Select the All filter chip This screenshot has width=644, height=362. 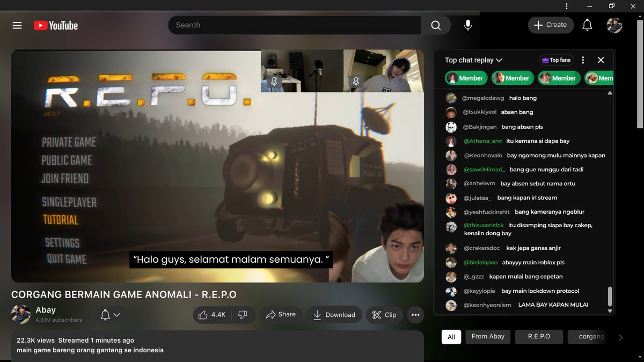point(451,337)
